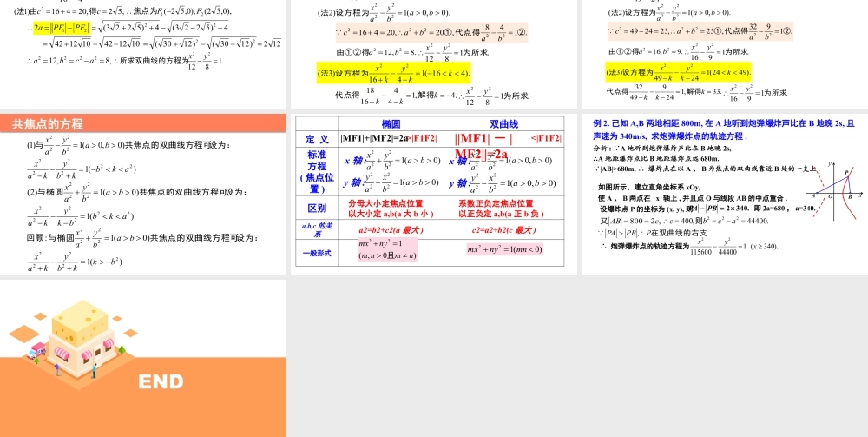Click the white END text on the orange slide
Screen dimensions: 868x437
pyautogui.click(x=161, y=381)
